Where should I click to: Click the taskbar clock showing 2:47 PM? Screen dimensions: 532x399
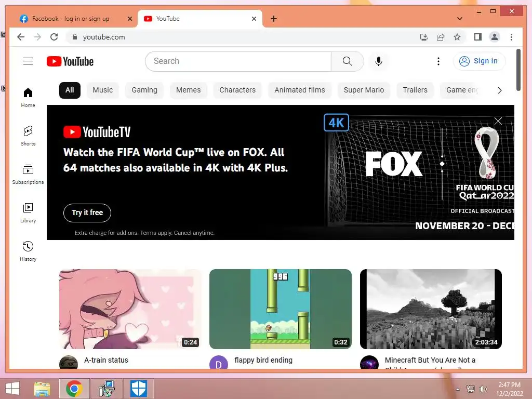[x=509, y=389]
